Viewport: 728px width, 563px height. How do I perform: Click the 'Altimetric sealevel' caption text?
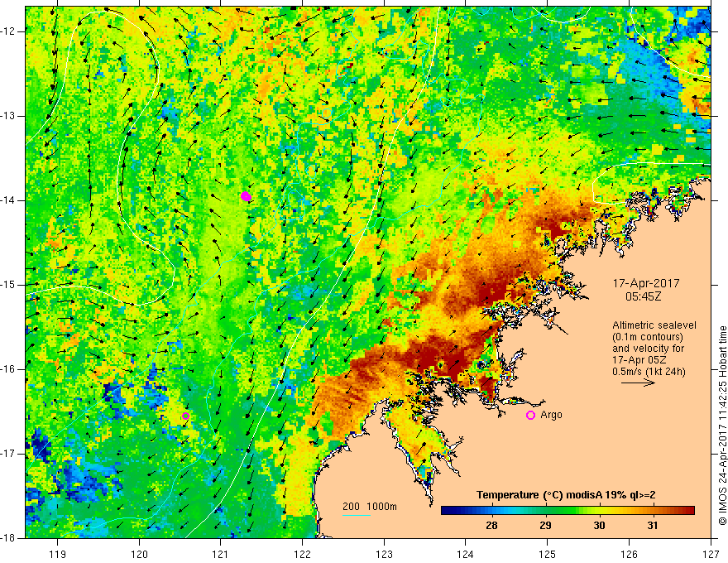[654, 325]
